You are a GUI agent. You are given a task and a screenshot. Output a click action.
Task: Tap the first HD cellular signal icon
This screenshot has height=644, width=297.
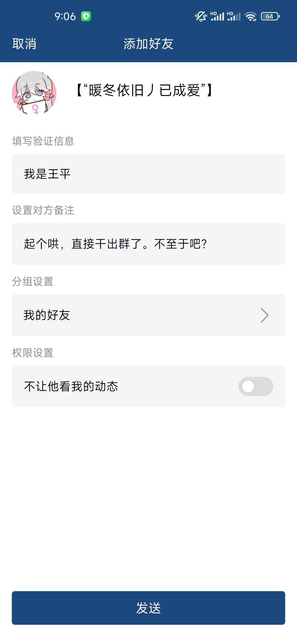217,16
